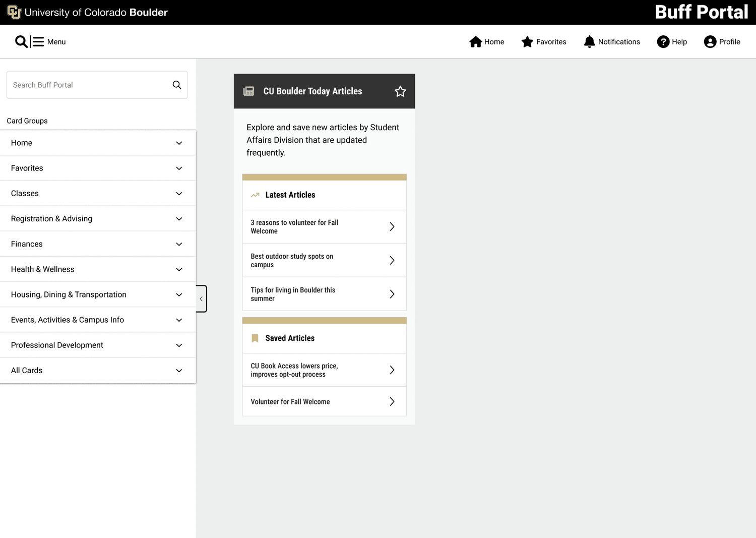Toggle favorite star on CU Boulder Today Articles card
Screen dimensions: 756x538
pos(400,91)
